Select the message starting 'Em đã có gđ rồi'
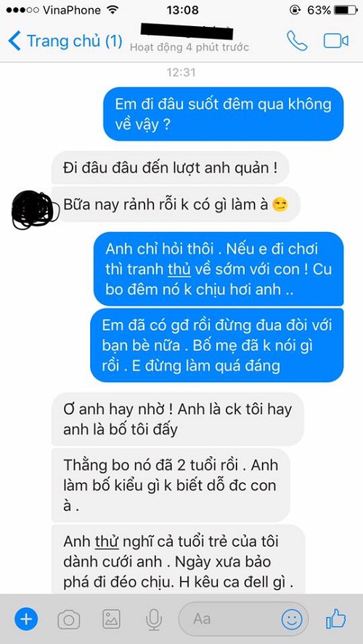This screenshot has height=644, width=363. tap(216, 345)
